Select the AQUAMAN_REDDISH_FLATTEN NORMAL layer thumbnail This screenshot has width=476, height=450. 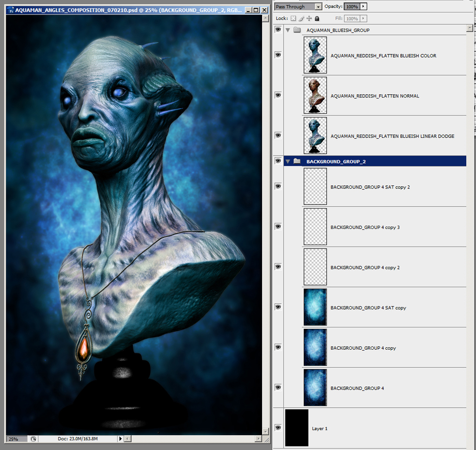click(x=315, y=95)
